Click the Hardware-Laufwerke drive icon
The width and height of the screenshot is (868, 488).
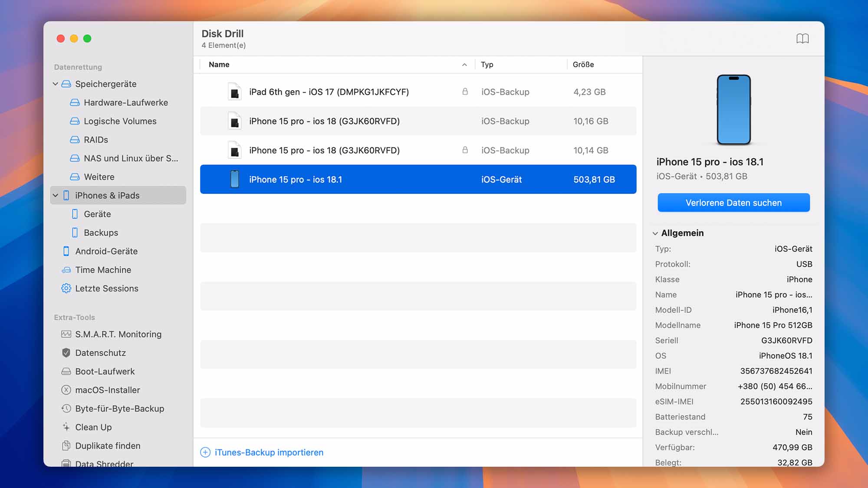click(x=75, y=102)
